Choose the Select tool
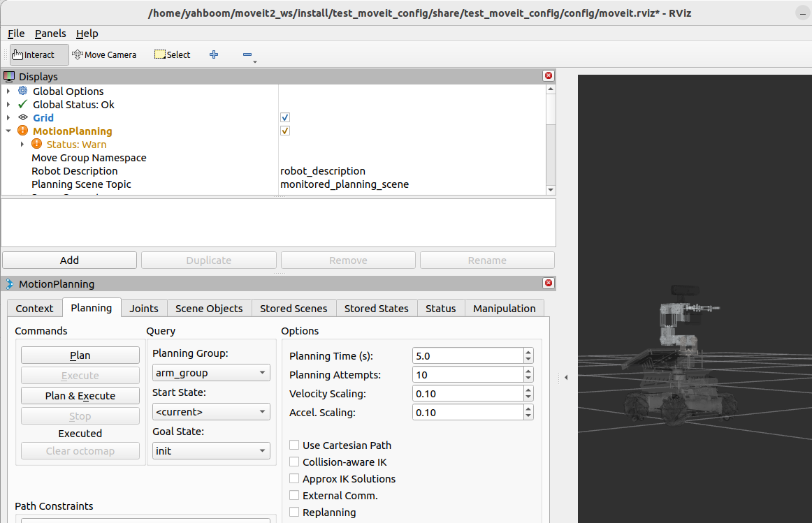Image resolution: width=812 pixels, height=523 pixels. click(173, 55)
